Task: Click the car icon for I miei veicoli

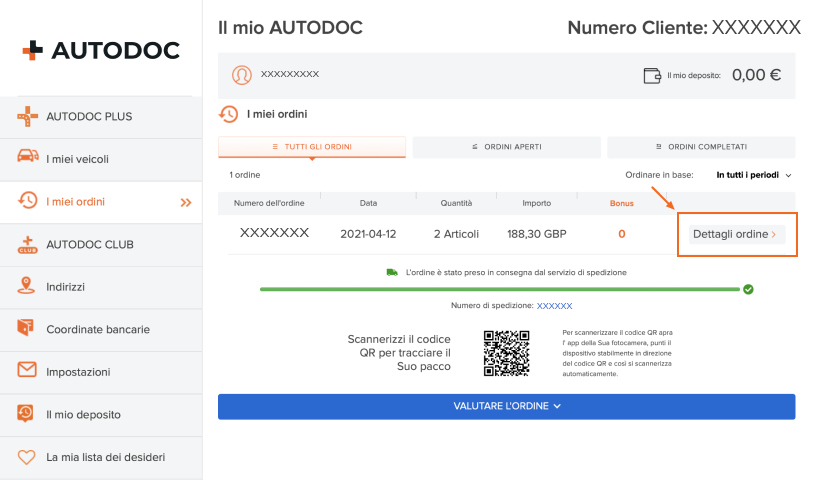Action: 27,159
